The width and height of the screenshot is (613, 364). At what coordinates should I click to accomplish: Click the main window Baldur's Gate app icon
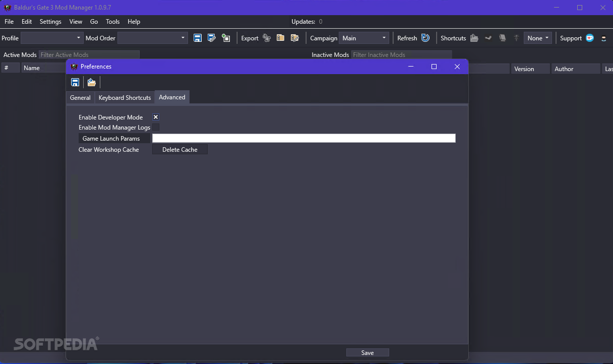click(x=8, y=8)
